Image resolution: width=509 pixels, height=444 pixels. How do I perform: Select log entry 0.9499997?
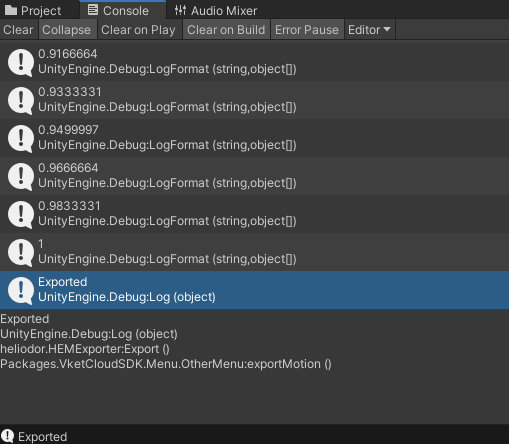pyautogui.click(x=254, y=138)
